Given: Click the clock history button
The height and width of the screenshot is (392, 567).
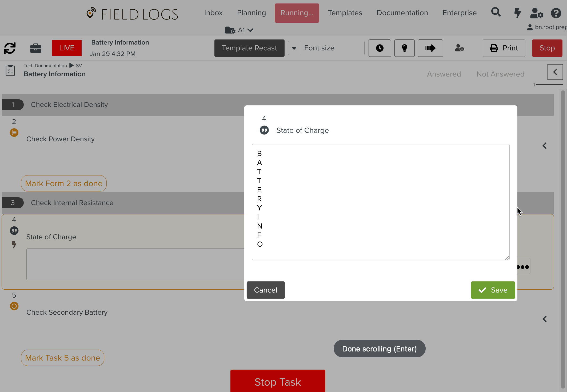Looking at the screenshot, I should (380, 48).
